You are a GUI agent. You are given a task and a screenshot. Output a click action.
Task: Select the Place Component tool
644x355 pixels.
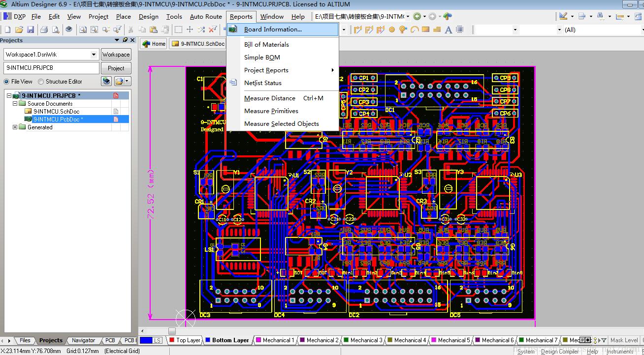[459, 30]
